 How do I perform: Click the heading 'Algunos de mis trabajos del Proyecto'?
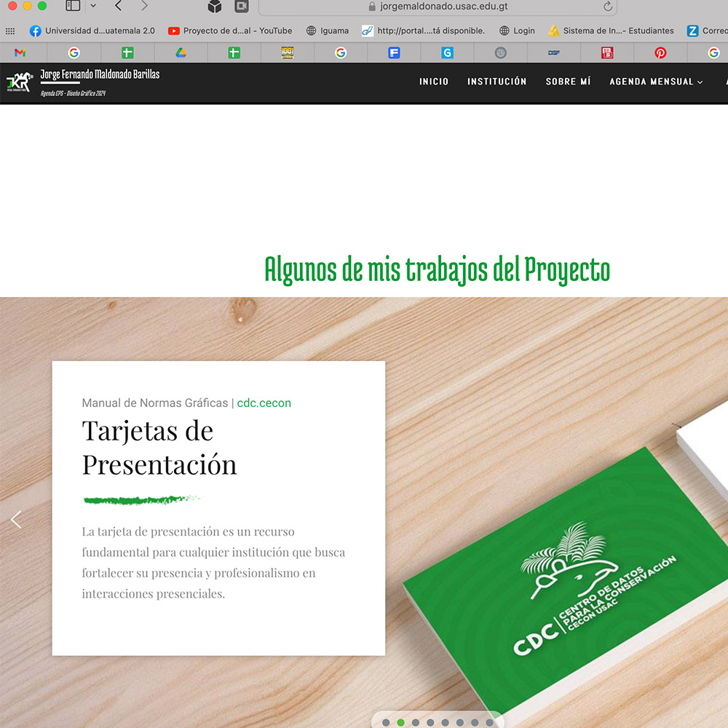tap(437, 269)
